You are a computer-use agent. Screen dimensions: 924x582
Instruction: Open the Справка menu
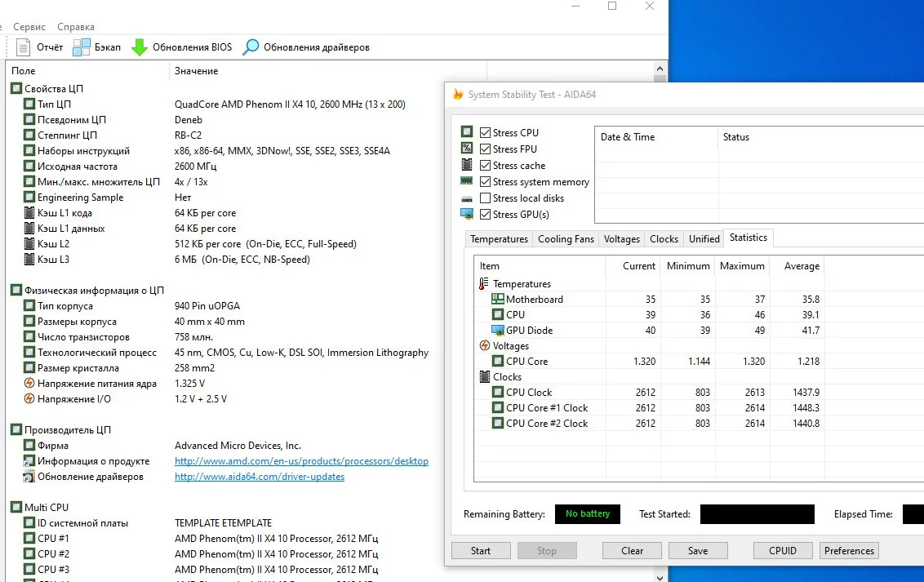pyautogui.click(x=76, y=27)
